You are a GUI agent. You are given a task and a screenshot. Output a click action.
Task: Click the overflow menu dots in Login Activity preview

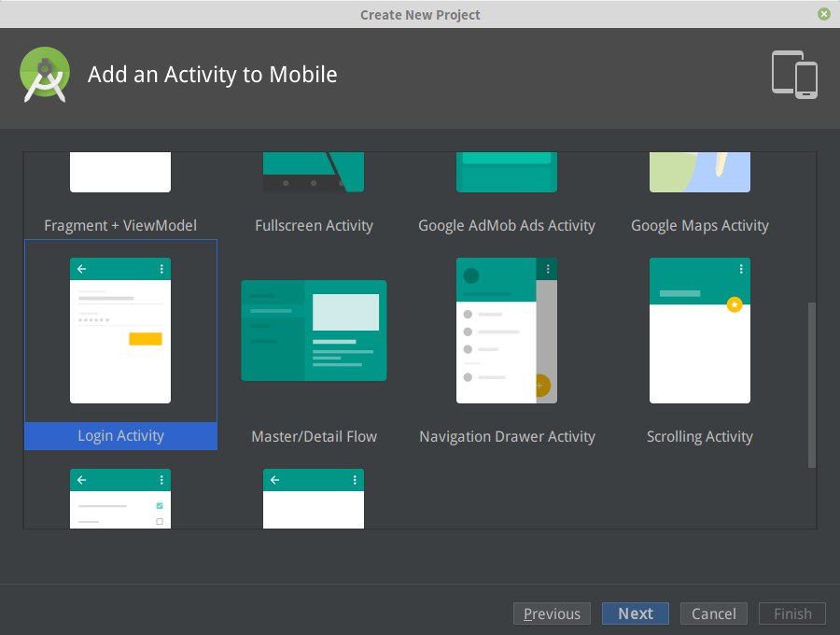point(161,268)
